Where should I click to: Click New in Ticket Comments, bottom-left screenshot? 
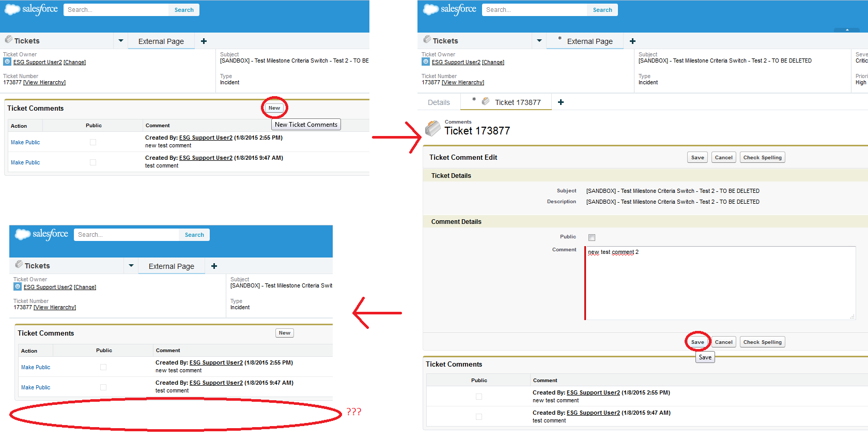[285, 333]
